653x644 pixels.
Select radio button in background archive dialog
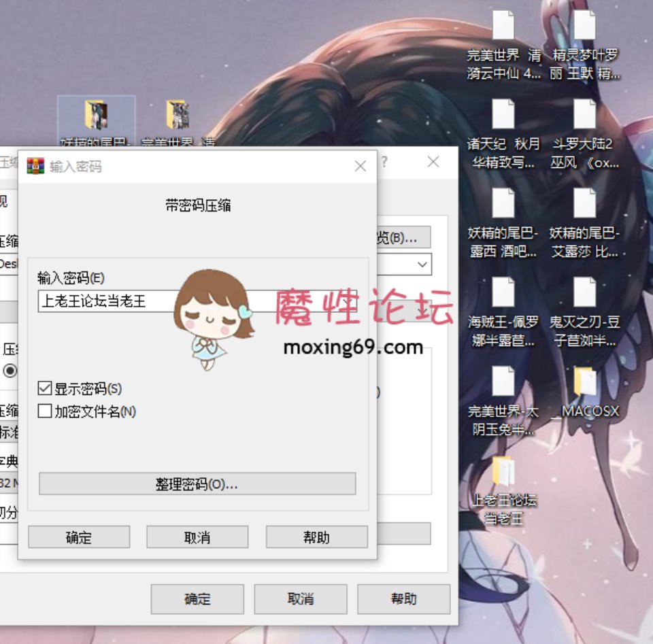coord(10,371)
